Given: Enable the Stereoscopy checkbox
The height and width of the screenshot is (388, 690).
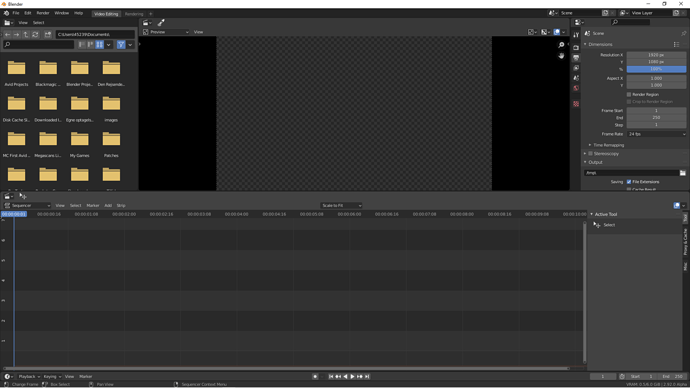Looking at the screenshot, I should coord(591,154).
